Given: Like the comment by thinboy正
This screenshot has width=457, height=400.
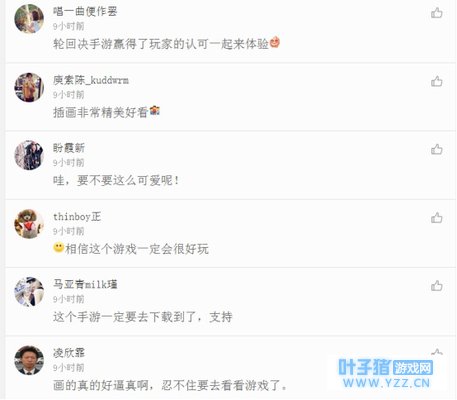Looking at the screenshot, I should (437, 218).
